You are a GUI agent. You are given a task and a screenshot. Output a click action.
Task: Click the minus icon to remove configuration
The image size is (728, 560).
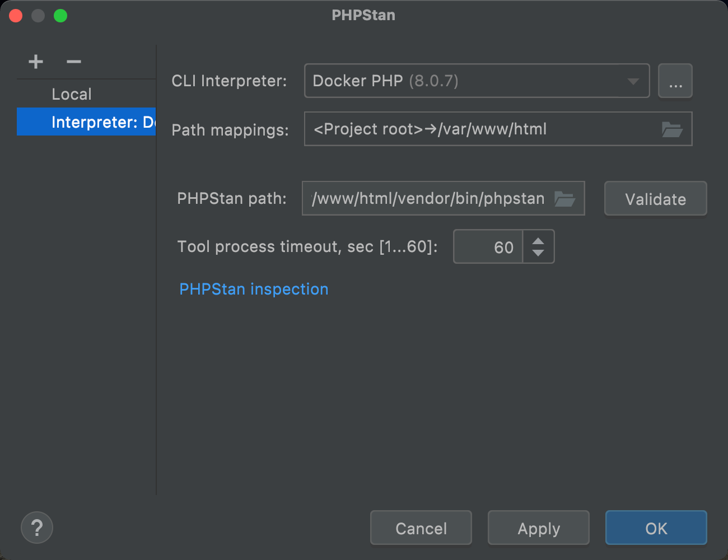(74, 62)
